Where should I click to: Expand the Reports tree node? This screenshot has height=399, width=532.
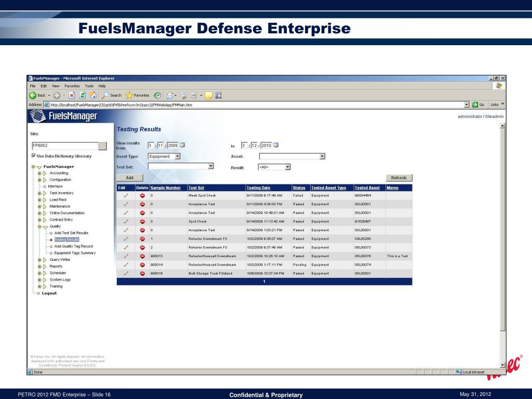tap(39, 267)
